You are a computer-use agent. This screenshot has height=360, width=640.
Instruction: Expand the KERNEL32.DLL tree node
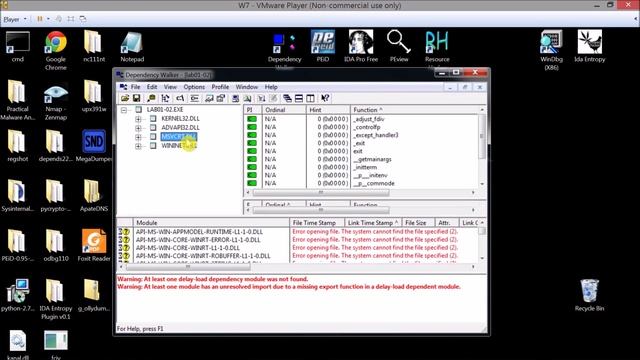(138, 119)
